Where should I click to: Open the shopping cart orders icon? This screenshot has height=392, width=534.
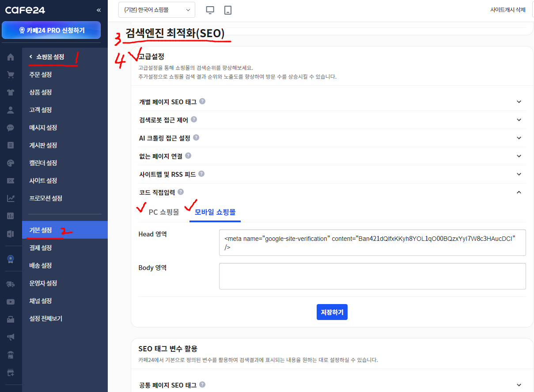tap(11, 75)
